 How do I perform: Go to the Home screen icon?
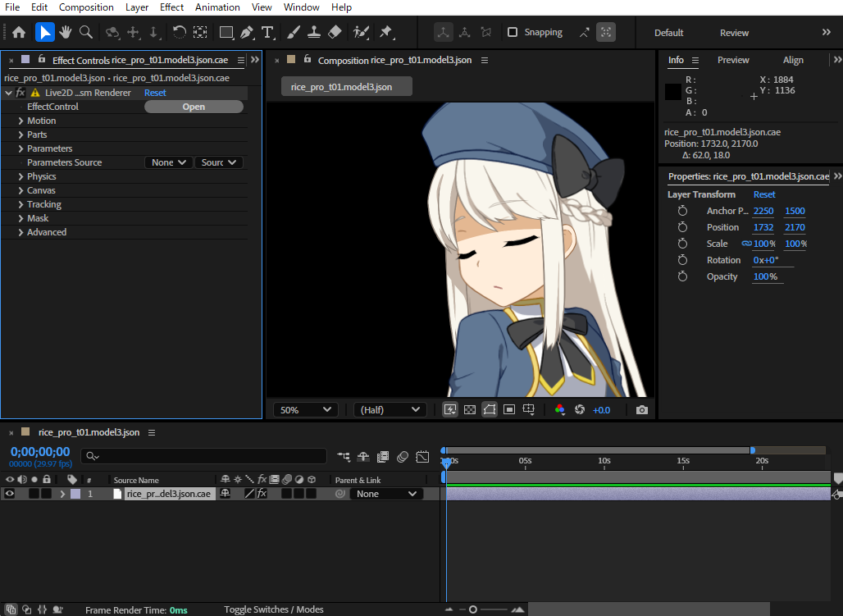[x=19, y=33]
